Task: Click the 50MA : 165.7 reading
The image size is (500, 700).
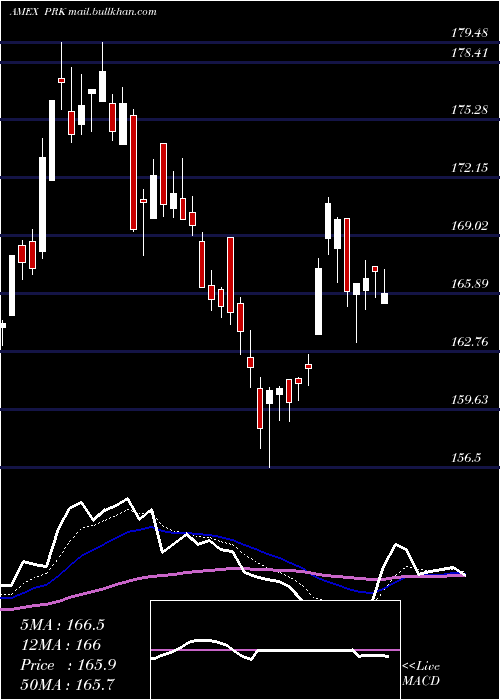Action: [x=67, y=684]
